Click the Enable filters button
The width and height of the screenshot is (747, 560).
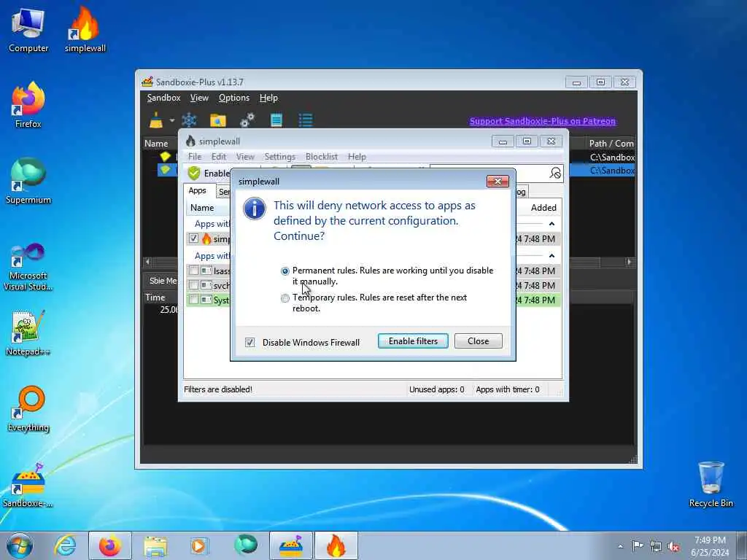click(413, 341)
